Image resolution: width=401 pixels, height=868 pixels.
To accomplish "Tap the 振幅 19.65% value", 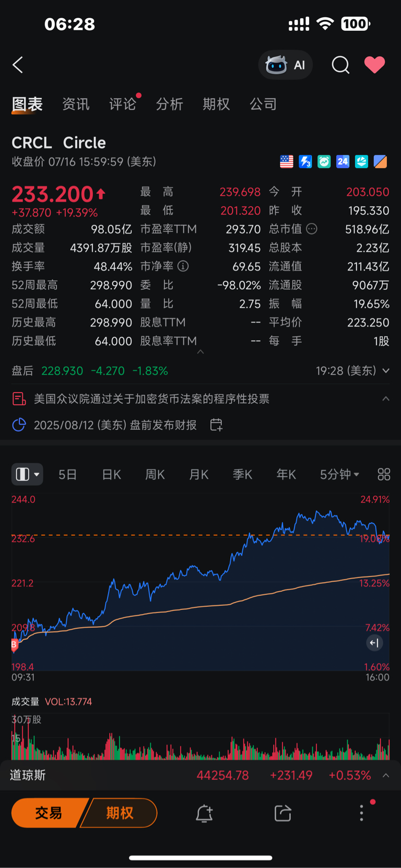I will point(371,304).
